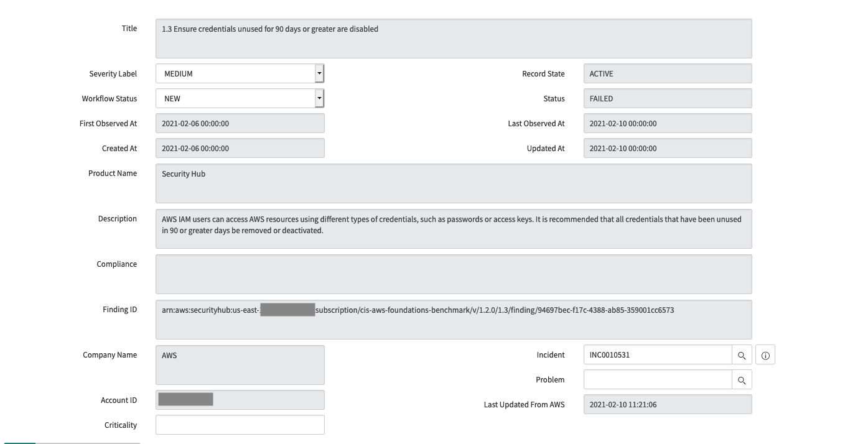Image resolution: width=868 pixels, height=444 pixels.
Task: Select the Product Name field showing Security Hub
Action: [453, 183]
